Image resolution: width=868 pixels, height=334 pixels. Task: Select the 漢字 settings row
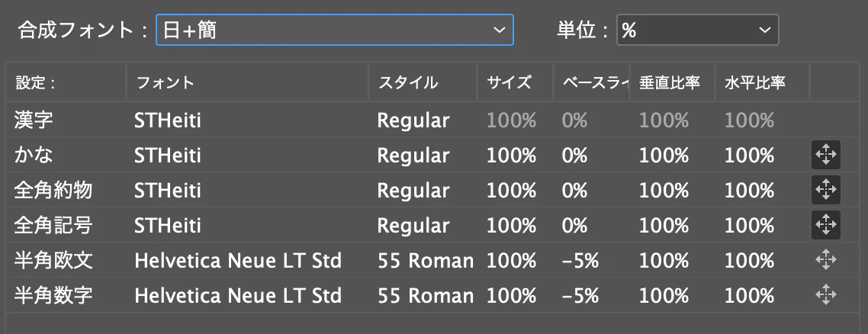[425, 120]
